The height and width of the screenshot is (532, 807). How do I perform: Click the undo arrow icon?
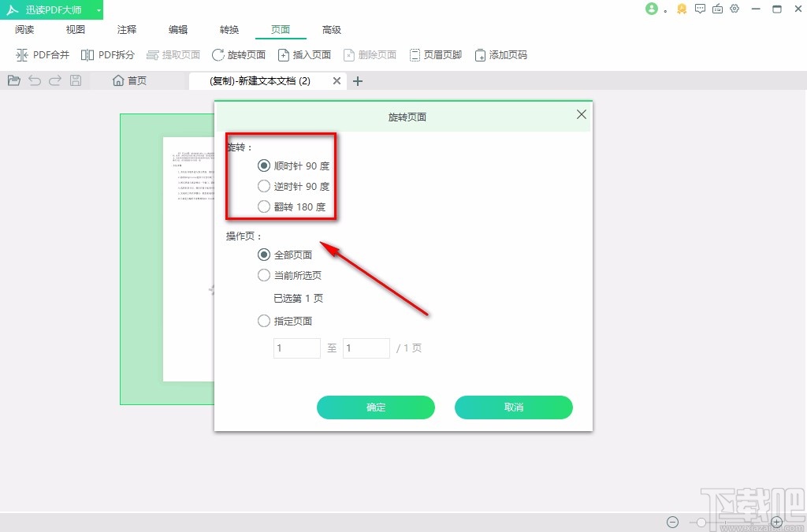tap(33, 80)
